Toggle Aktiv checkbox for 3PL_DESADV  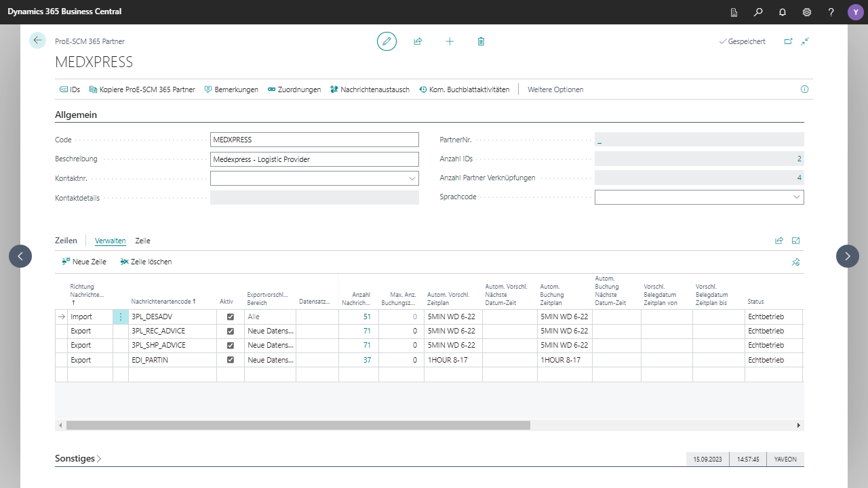tap(231, 317)
